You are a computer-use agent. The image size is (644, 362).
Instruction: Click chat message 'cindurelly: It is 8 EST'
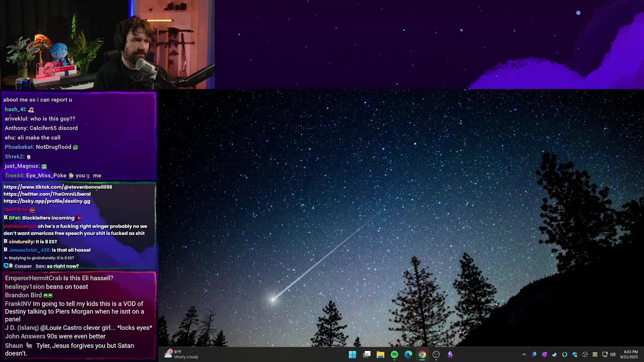(31, 242)
